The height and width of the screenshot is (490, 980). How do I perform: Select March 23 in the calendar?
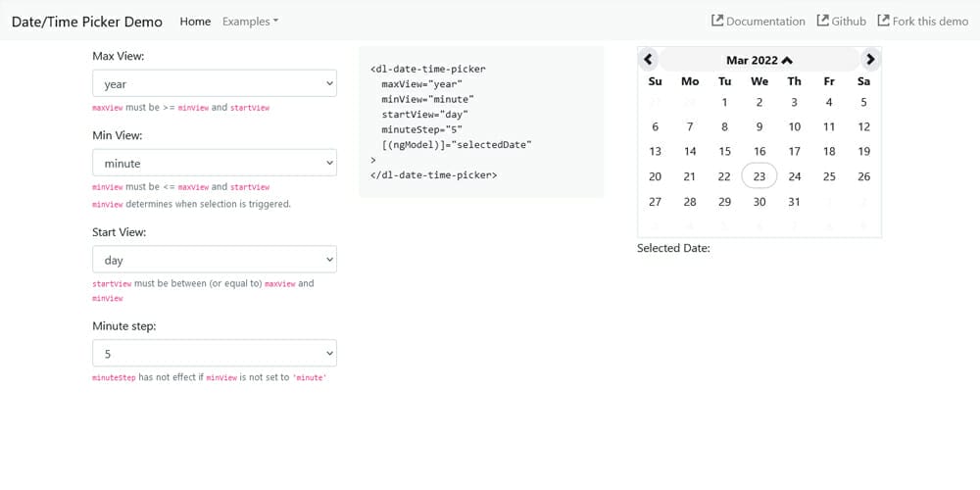tap(759, 176)
